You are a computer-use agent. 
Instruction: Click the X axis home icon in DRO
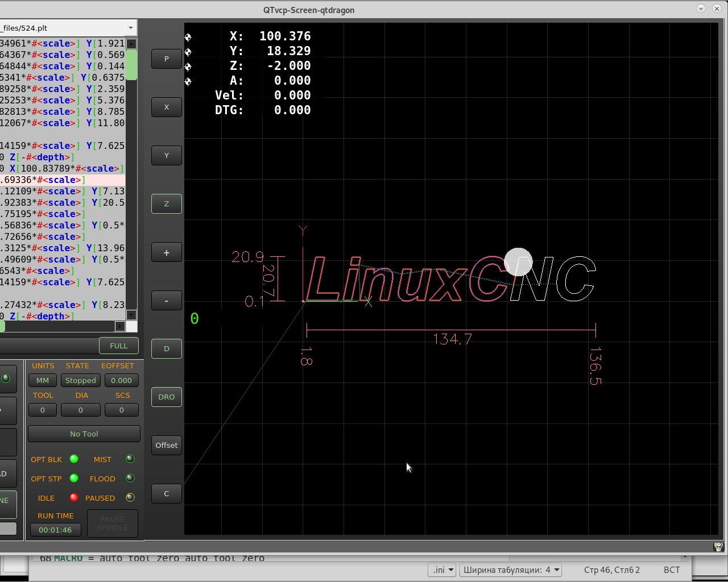click(x=188, y=37)
